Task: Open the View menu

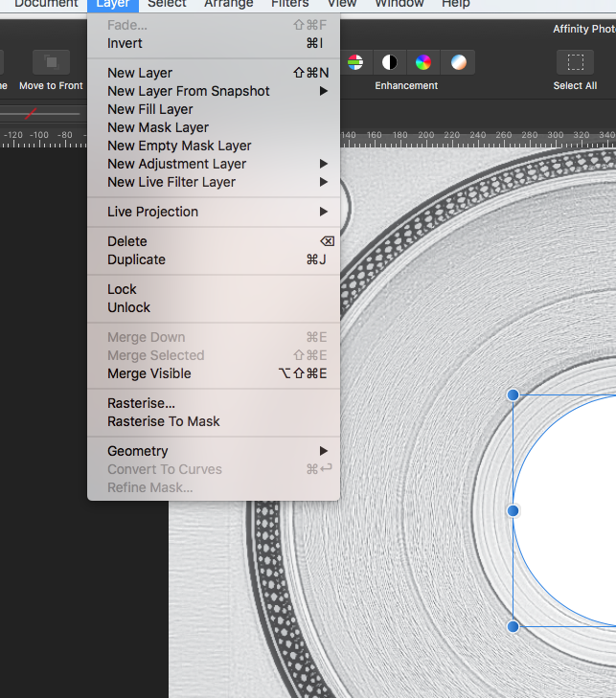Action: point(342,4)
